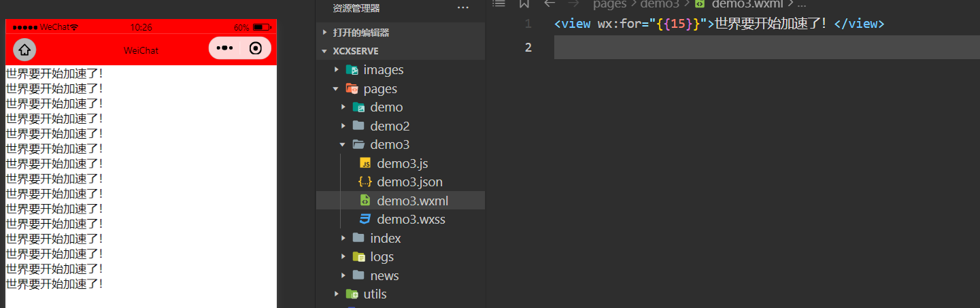Viewport: 980px width, 308px height.
Task: Open demo3.wxss stylesheet file
Action: tap(411, 220)
